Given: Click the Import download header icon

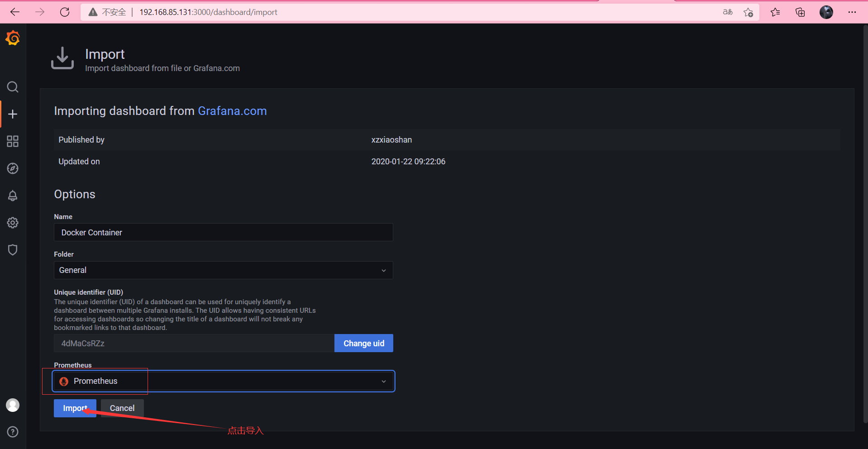Looking at the screenshot, I should (x=62, y=58).
